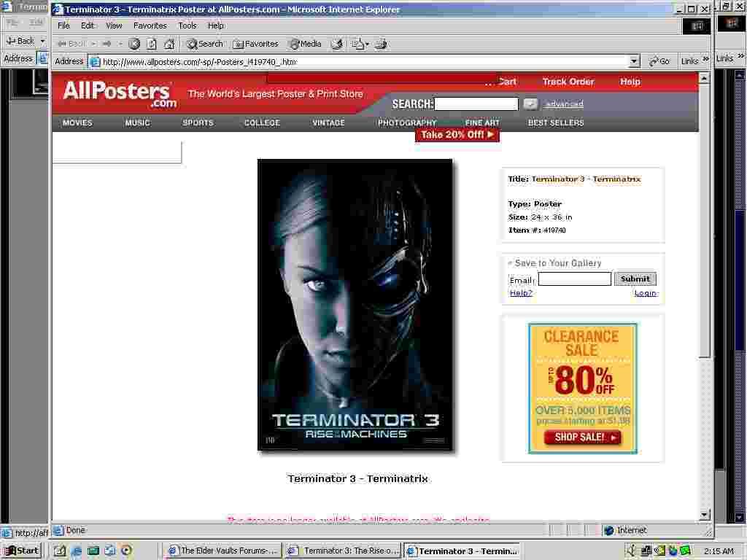Switch to Terminator 3: The Rise taskbar window

(x=343, y=551)
